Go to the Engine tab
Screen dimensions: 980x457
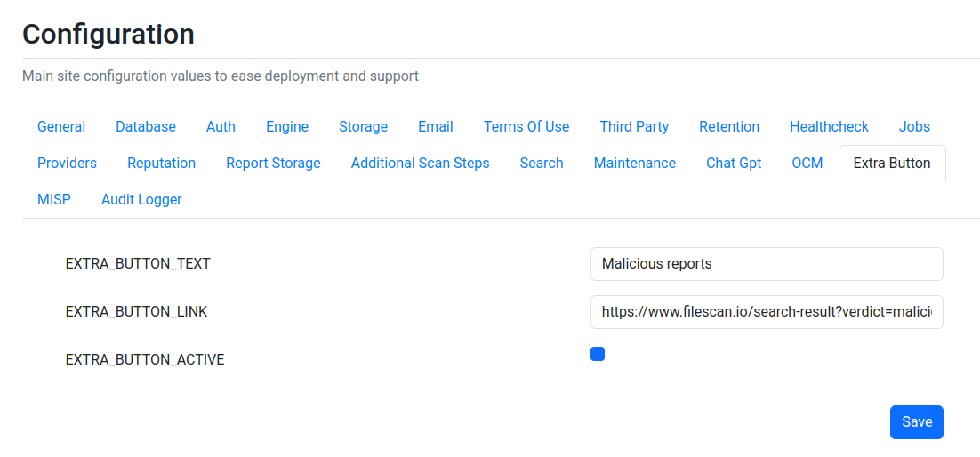(287, 127)
